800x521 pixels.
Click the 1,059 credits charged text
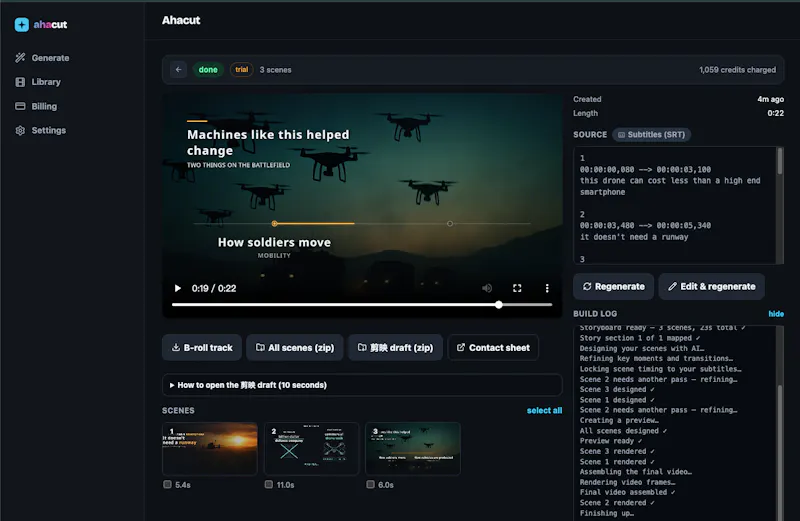pos(737,69)
